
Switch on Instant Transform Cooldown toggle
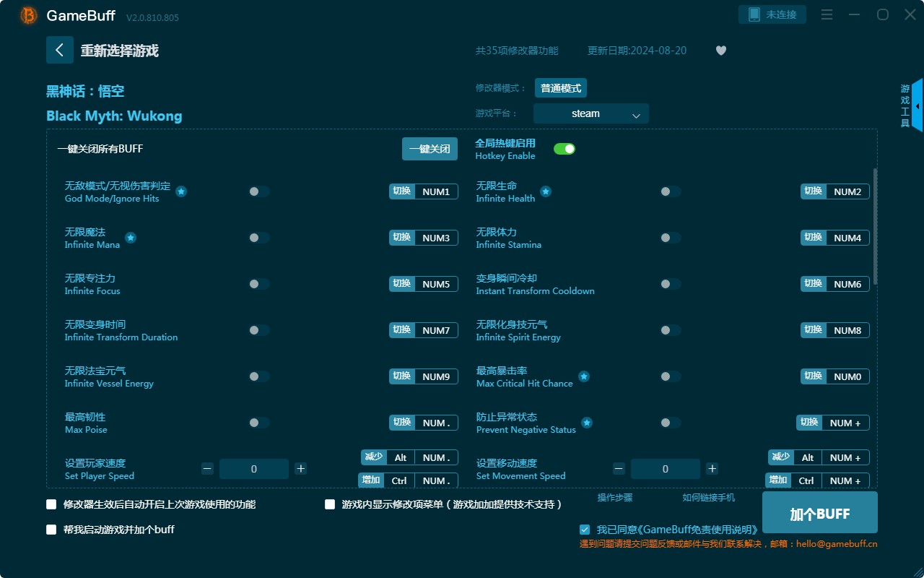(671, 284)
